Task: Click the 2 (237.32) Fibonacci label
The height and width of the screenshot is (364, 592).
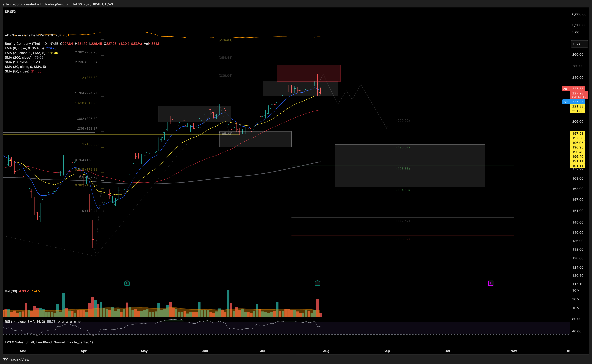Action: (x=90, y=78)
